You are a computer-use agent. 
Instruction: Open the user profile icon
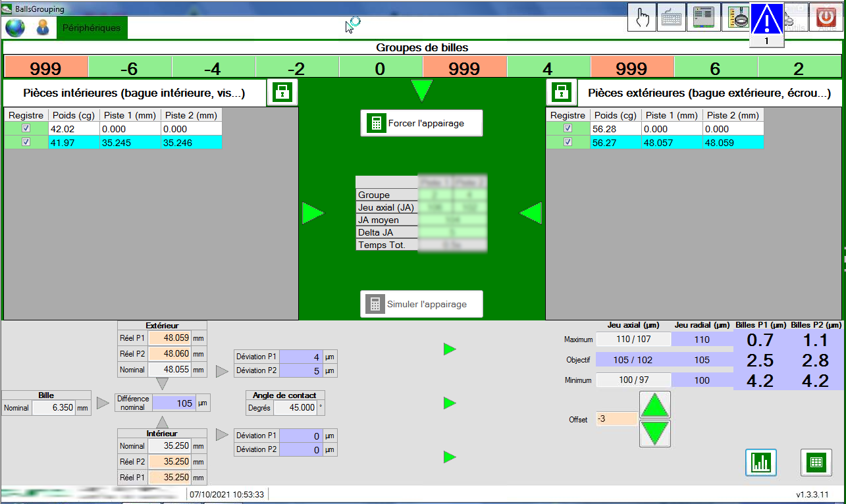(43, 28)
